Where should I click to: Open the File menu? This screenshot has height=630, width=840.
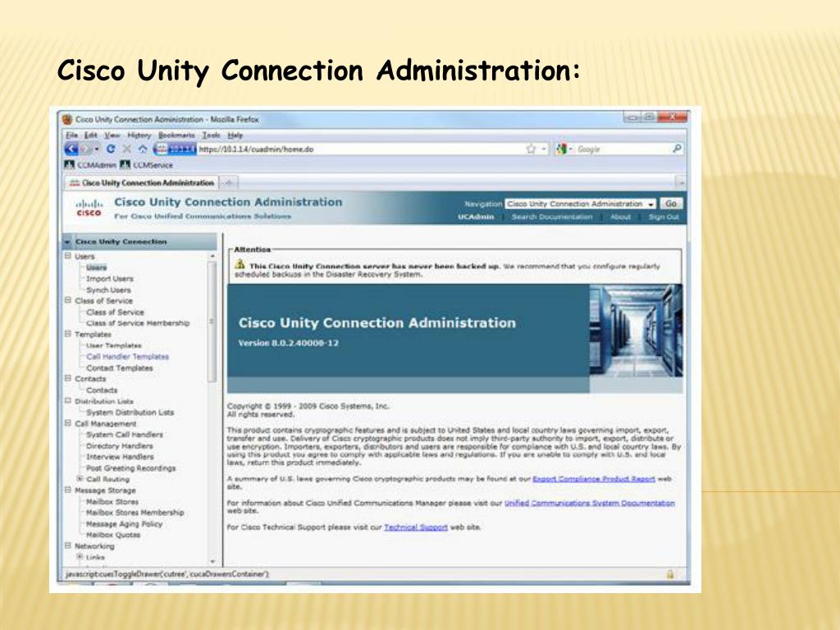point(71,135)
